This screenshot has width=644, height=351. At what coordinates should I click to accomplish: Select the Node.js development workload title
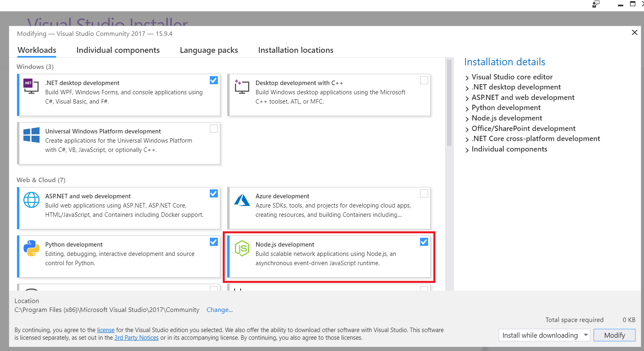pyautogui.click(x=285, y=245)
